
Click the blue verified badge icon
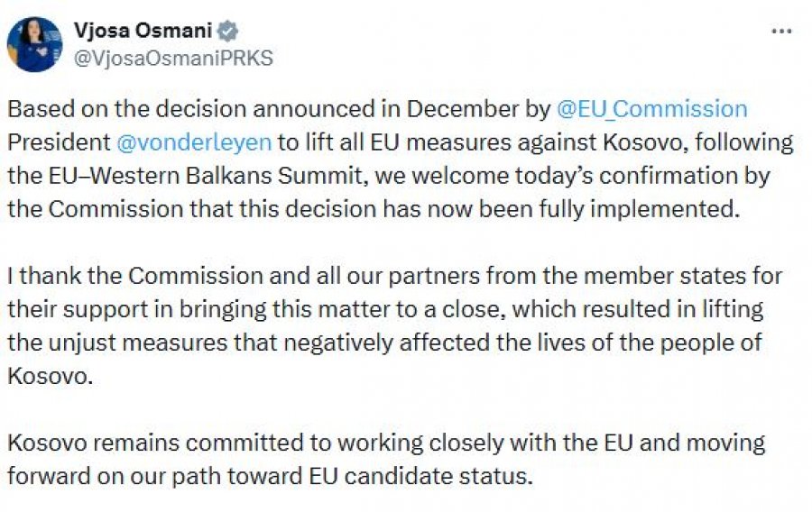[x=229, y=32]
